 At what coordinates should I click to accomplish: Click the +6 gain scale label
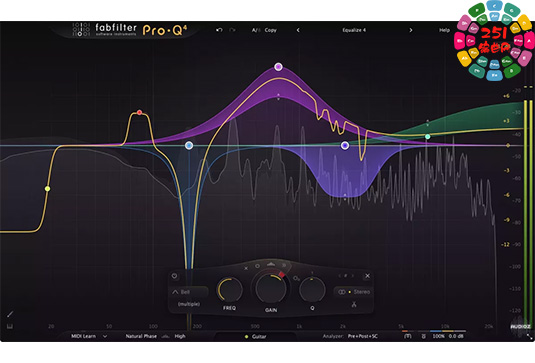coord(506,96)
